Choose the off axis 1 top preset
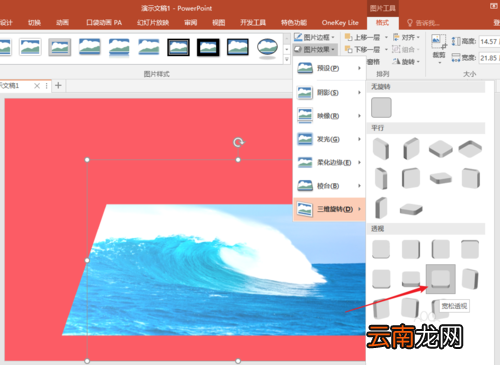The height and width of the screenshot is (365, 500). pos(440,178)
